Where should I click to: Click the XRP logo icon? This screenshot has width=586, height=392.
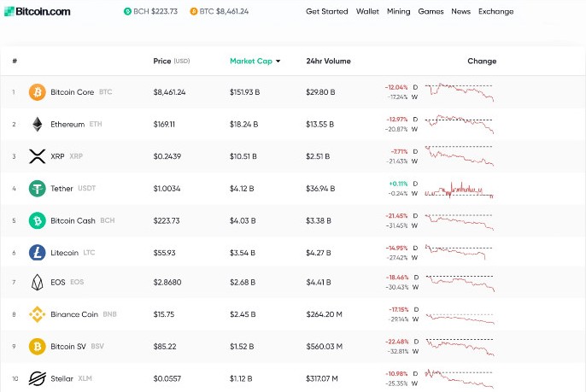(x=38, y=156)
